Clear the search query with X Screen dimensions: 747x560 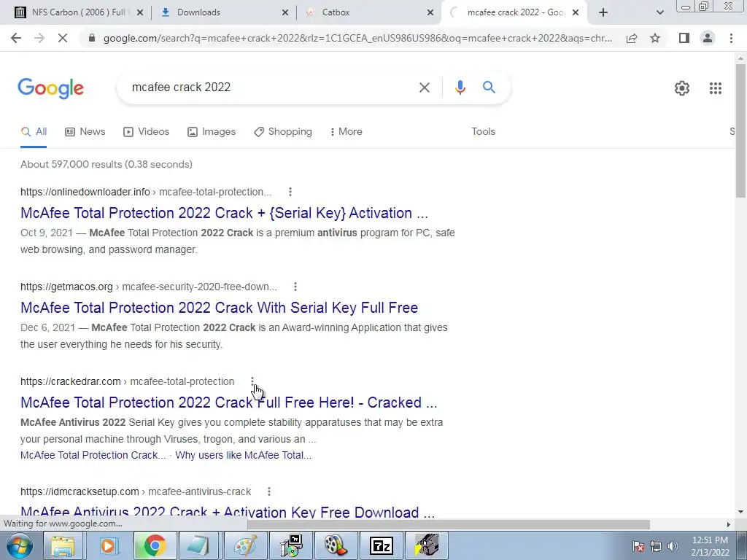tap(424, 87)
